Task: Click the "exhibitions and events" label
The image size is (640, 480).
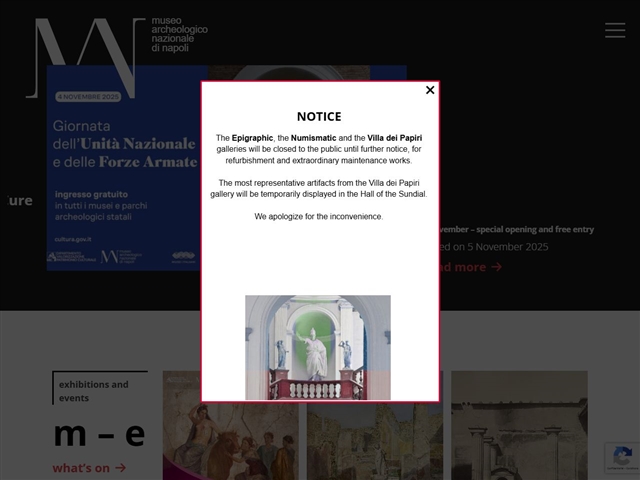Action: click(x=94, y=391)
